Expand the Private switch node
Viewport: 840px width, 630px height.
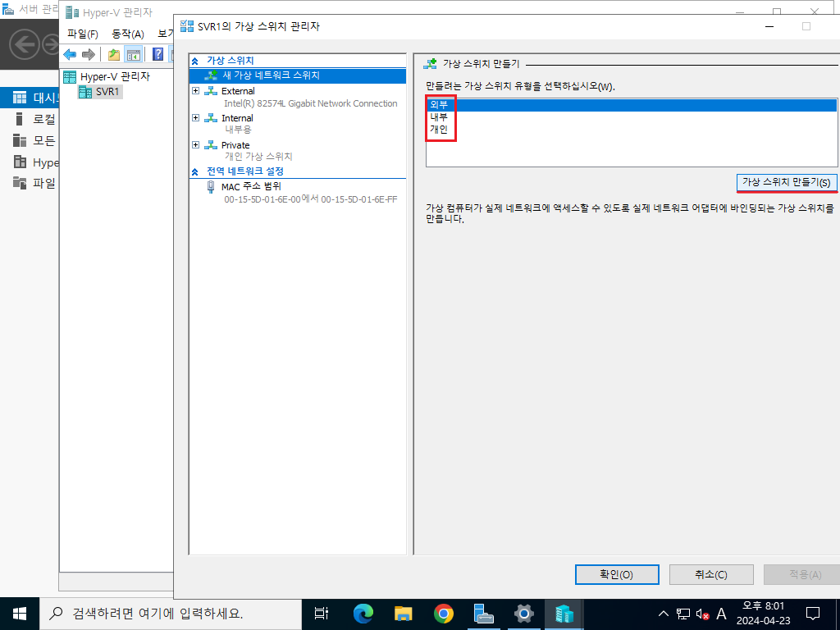(195, 144)
